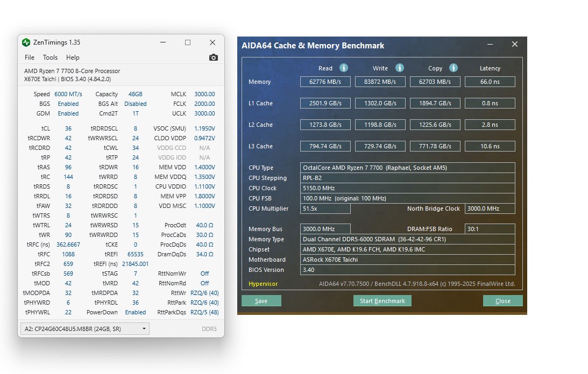Click the DRAM:FSB Ratio 30:1 field
The height and width of the screenshot is (374, 588).
[x=490, y=229]
